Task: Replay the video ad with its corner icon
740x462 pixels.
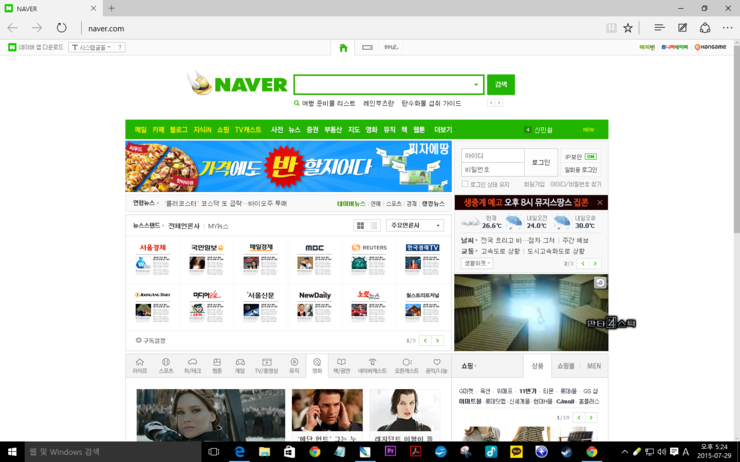Action: coord(600,283)
